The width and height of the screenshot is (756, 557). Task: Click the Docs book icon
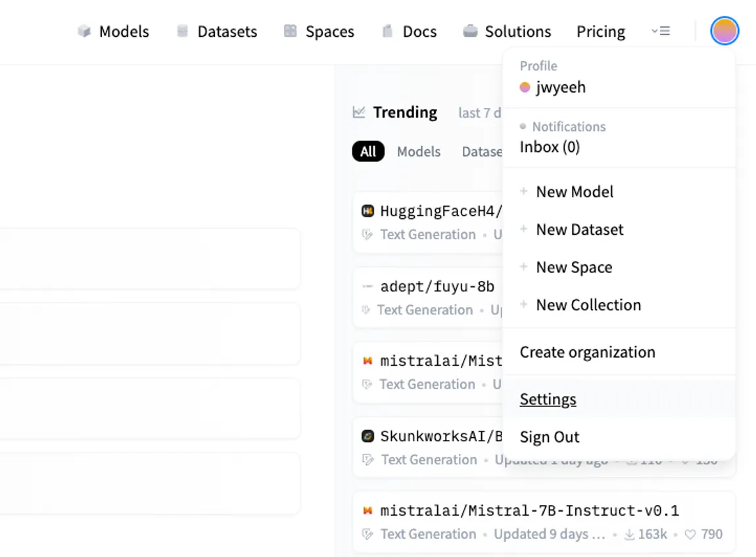click(388, 31)
